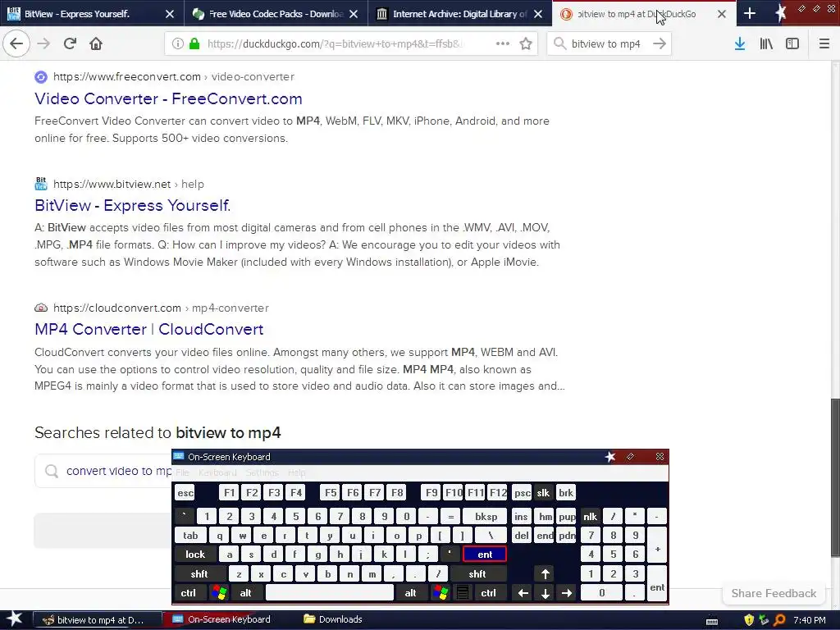
Task: Toggle the right shft key
Action: point(477,573)
